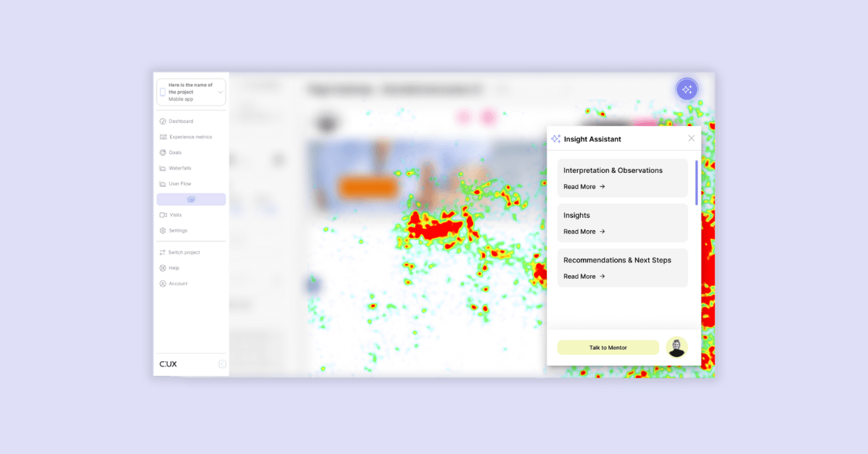Open the Goals section
The height and width of the screenshot is (454, 868).
pos(174,152)
